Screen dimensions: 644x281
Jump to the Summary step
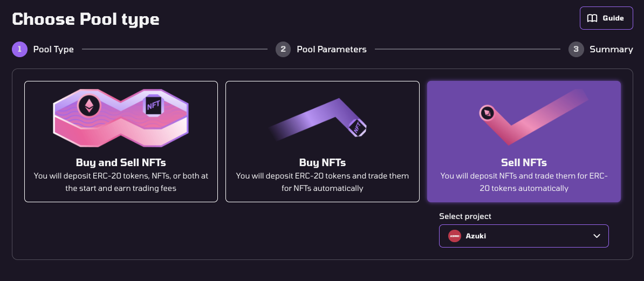611,50
